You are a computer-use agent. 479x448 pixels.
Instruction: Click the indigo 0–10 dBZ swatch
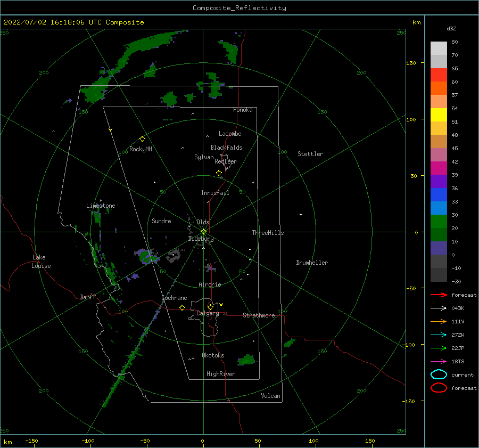coord(439,248)
